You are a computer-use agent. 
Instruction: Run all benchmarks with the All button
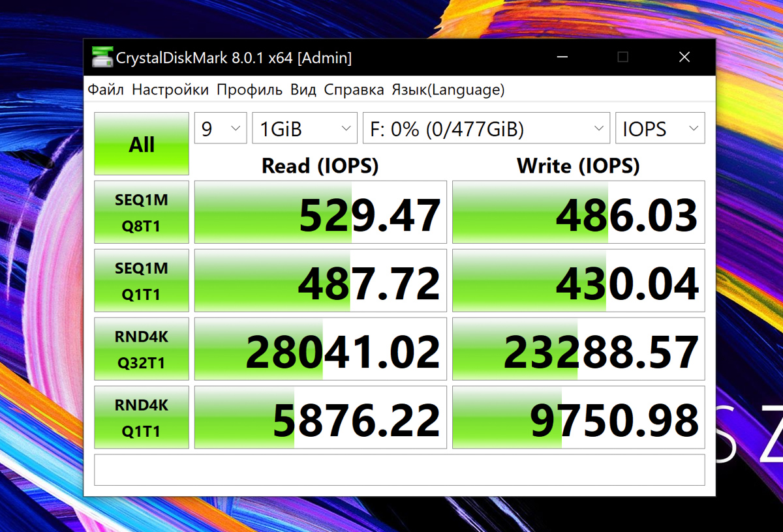pyautogui.click(x=142, y=144)
